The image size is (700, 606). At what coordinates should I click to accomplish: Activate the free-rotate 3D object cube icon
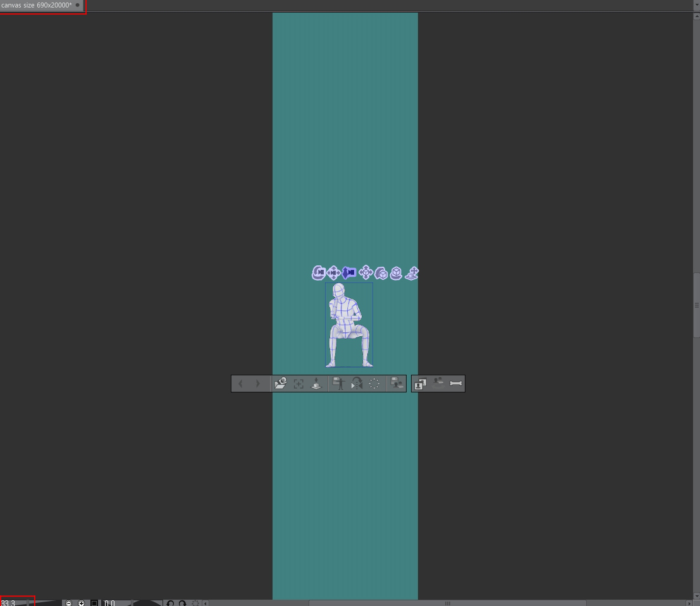click(x=381, y=273)
